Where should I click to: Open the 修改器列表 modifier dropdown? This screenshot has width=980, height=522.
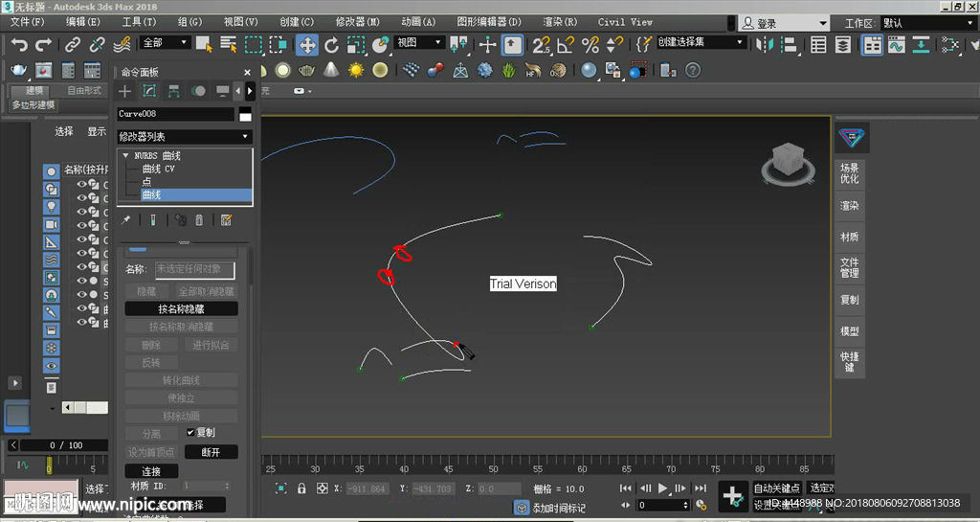click(185, 136)
